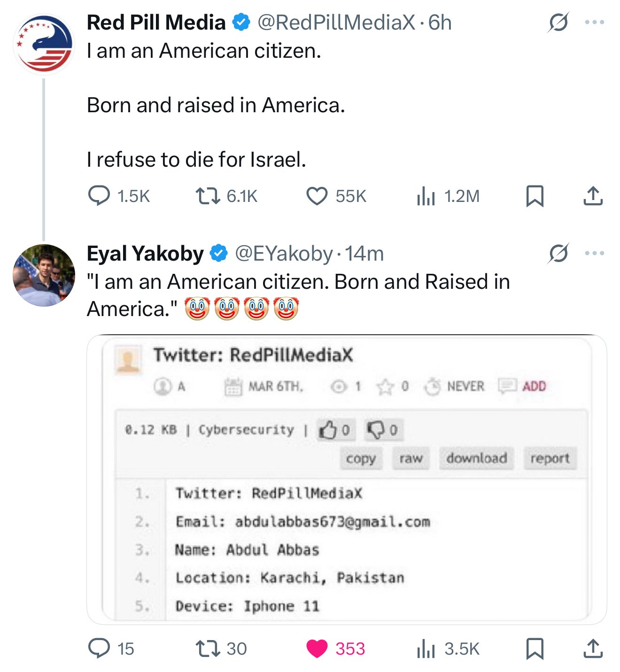Open Grok icon on Red Pill Media tweet

[558, 22]
